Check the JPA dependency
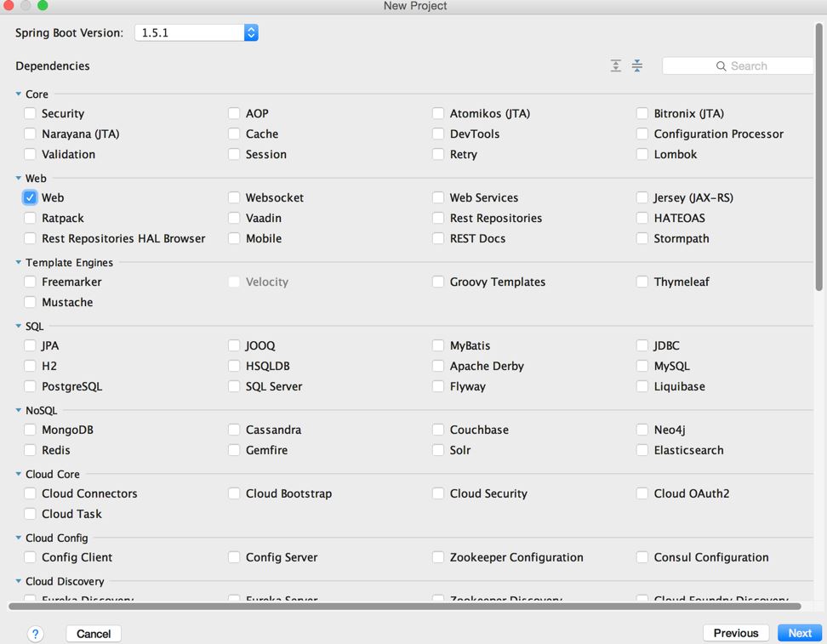The image size is (827, 644). [30, 345]
